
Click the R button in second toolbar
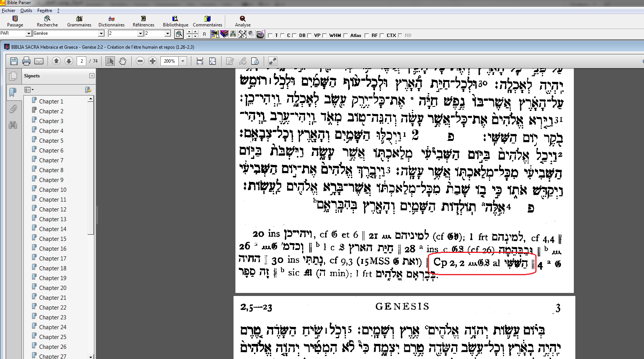coord(204,34)
